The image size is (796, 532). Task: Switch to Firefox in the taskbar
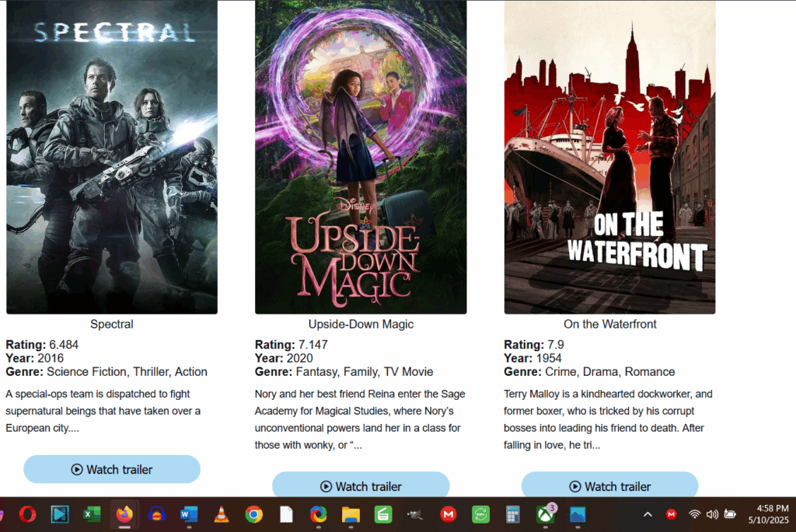click(x=124, y=514)
